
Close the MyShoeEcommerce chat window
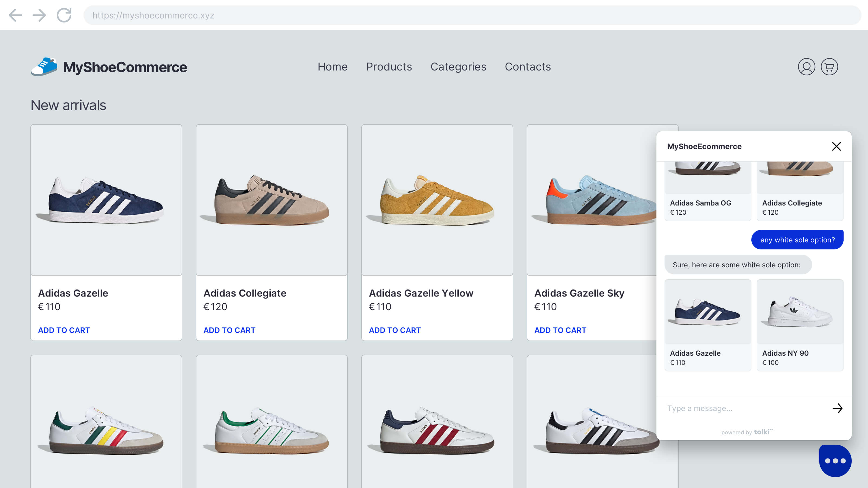tap(836, 146)
